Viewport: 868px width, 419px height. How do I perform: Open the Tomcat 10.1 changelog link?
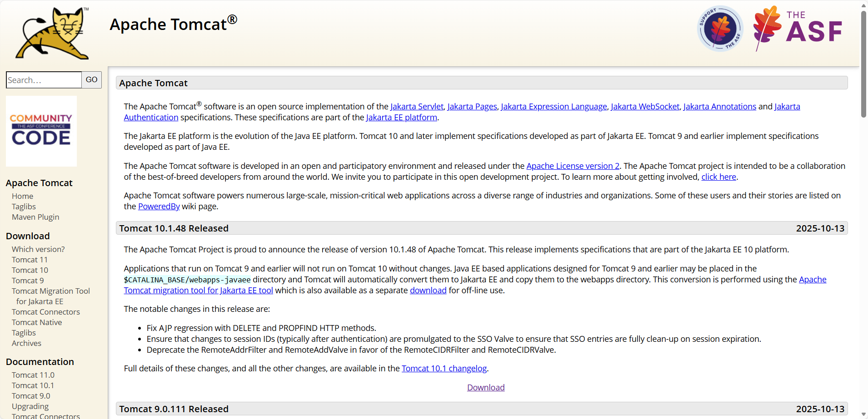444,369
